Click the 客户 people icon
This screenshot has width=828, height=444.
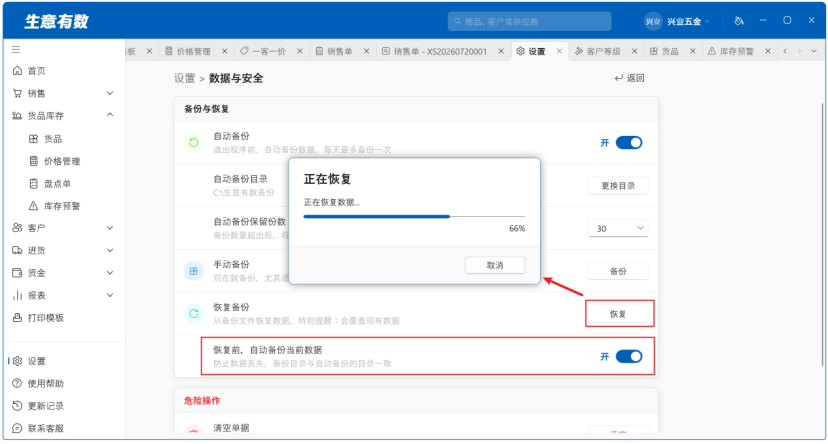(17, 228)
